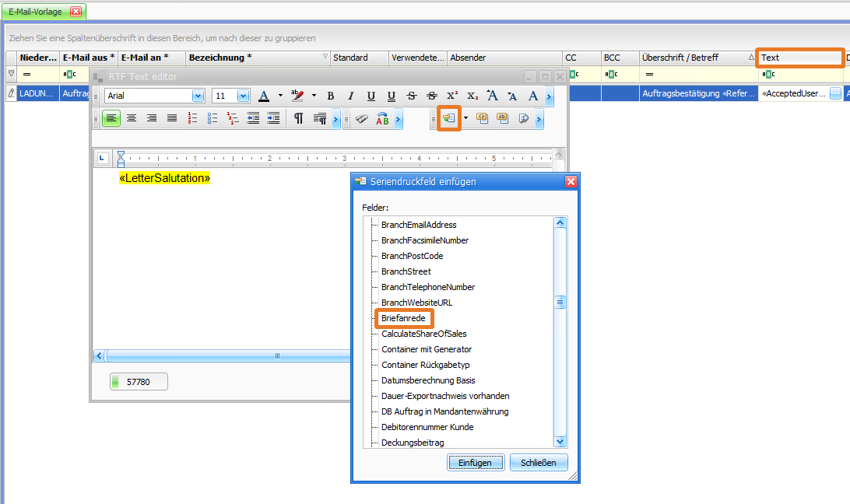Toggle underline formatting
The width and height of the screenshot is (850, 504).
pos(371,96)
